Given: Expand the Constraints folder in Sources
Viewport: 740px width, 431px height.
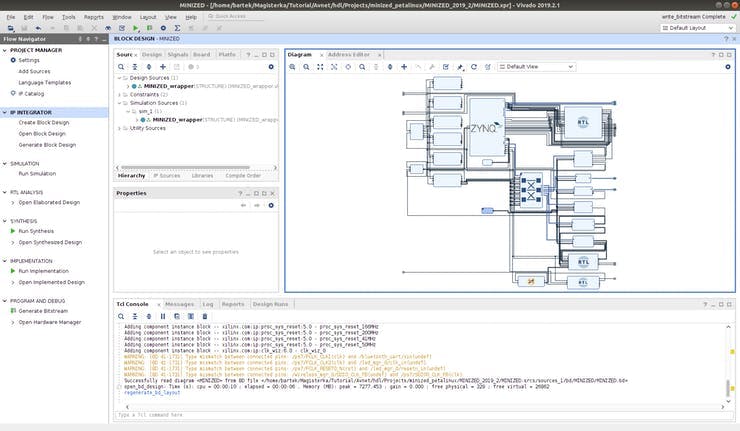Looking at the screenshot, I should (x=120, y=96).
